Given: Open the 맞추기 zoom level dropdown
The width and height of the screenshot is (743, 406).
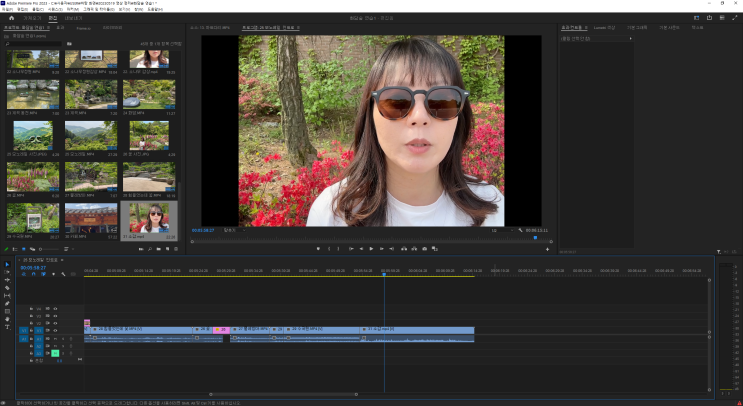Looking at the screenshot, I should 234,230.
